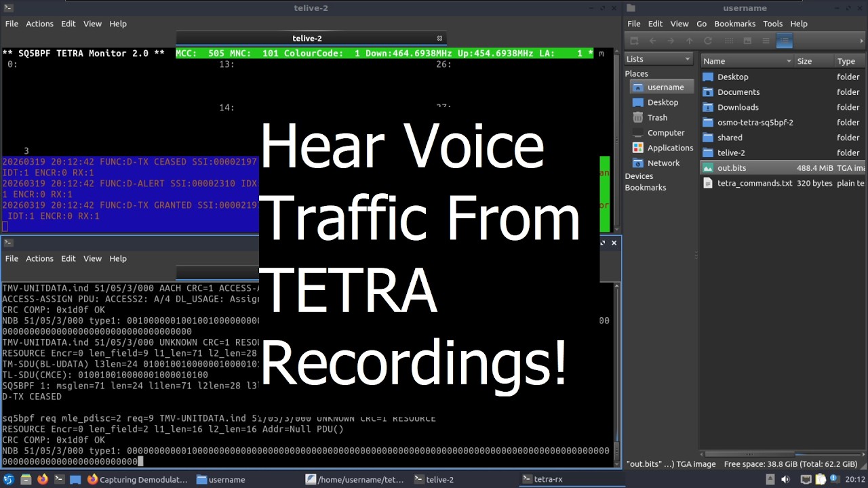Screen dimensions: 868x488
Task: Expand file manager toolbar overflow arrow
Action: point(862,41)
